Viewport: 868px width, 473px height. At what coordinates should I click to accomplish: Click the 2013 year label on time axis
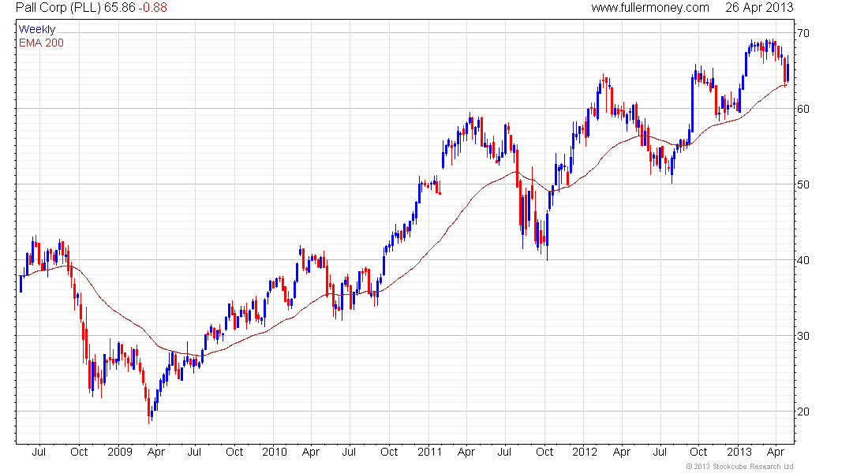(x=739, y=452)
